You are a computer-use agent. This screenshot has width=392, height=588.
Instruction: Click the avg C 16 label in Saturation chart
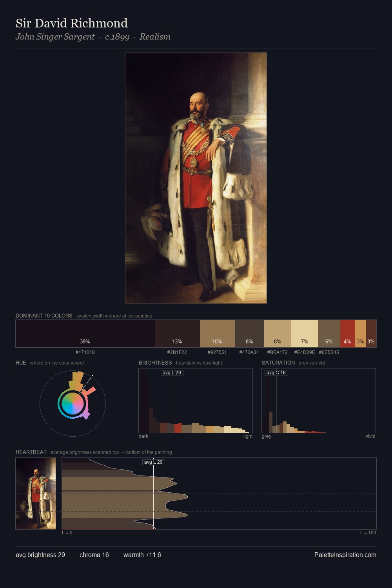(x=276, y=373)
